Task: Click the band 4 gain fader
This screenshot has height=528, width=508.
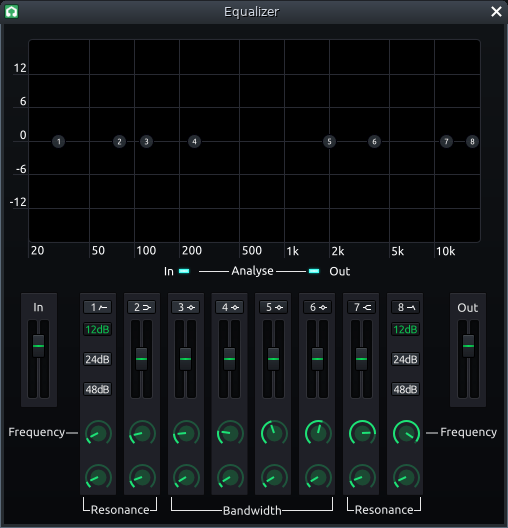Action: tap(229, 359)
